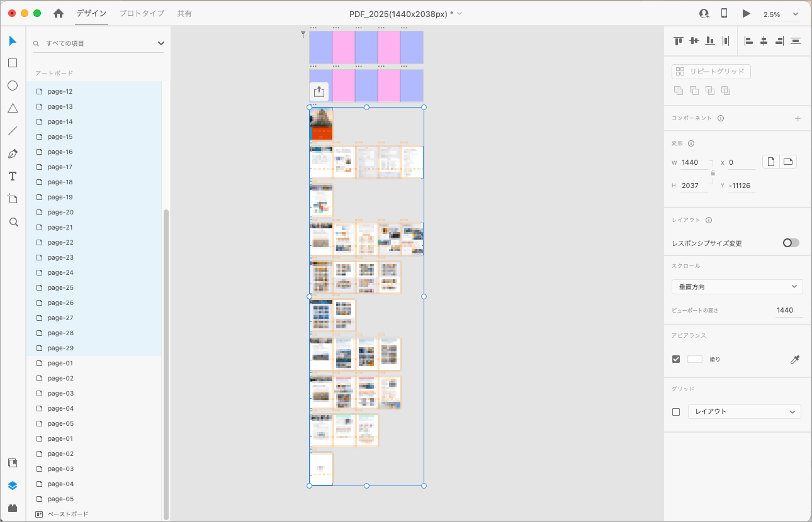Screen dimensions: 812x522
Task: Click the リピートグリッド button
Action: coord(711,72)
